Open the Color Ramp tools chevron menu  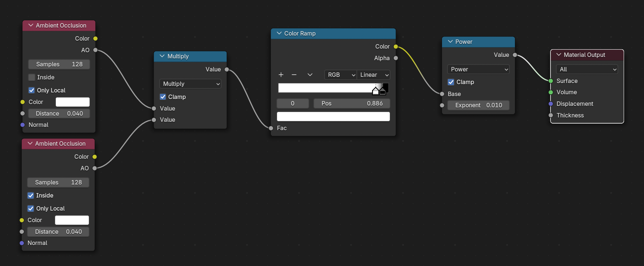coord(310,75)
